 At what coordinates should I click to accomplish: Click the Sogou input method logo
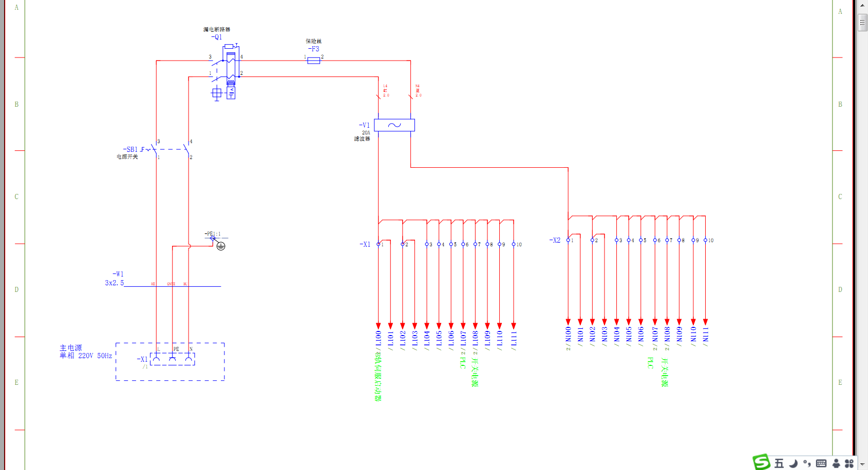pos(761,462)
